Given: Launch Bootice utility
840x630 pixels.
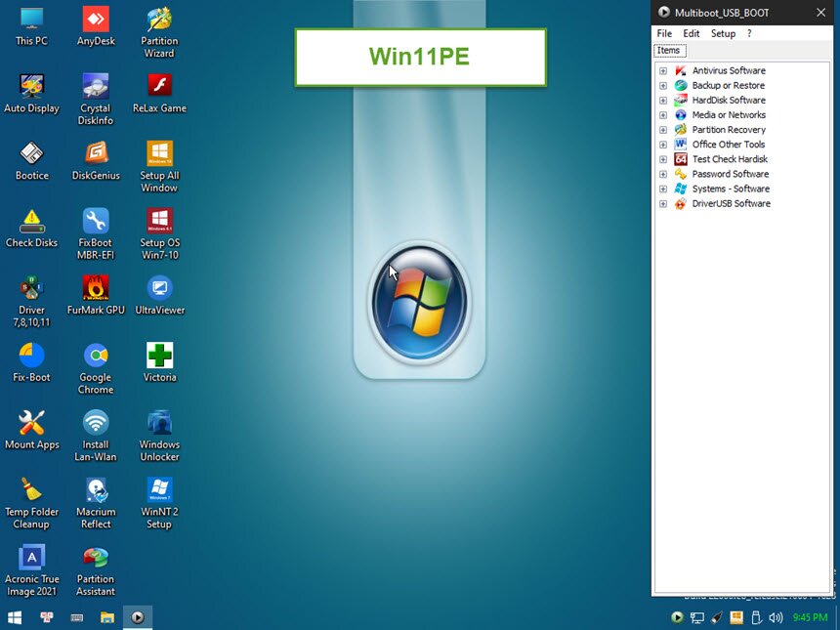Looking at the screenshot, I should [31, 161].
